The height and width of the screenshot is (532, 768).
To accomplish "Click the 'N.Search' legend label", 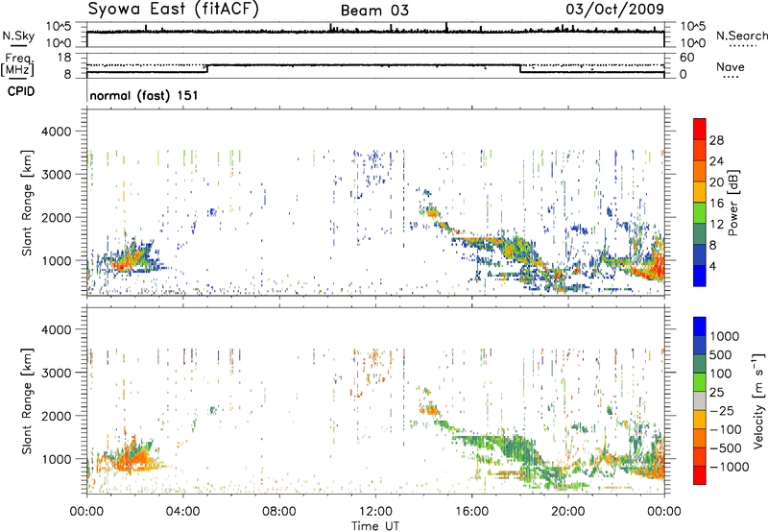I will tap(742, 36).
